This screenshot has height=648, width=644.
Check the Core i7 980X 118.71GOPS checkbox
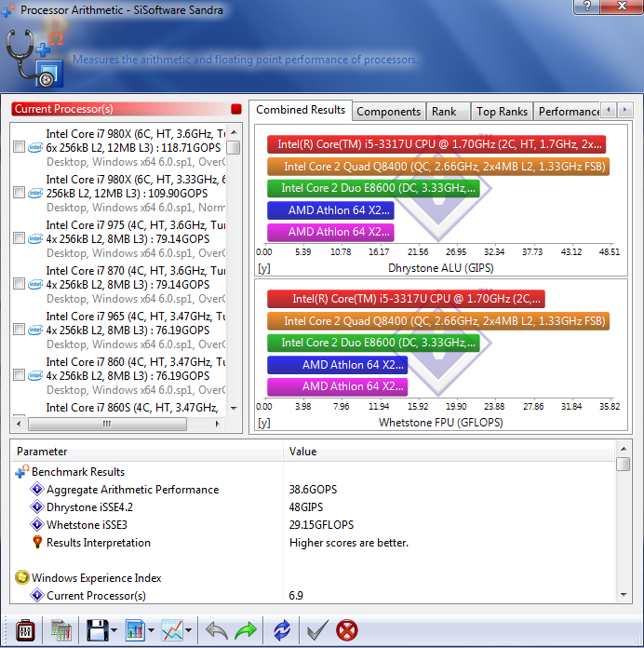[19, 147]
